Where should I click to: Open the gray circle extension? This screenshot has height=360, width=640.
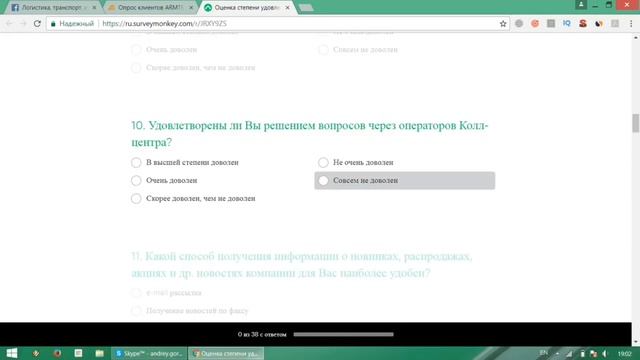[x=519, y=24]
